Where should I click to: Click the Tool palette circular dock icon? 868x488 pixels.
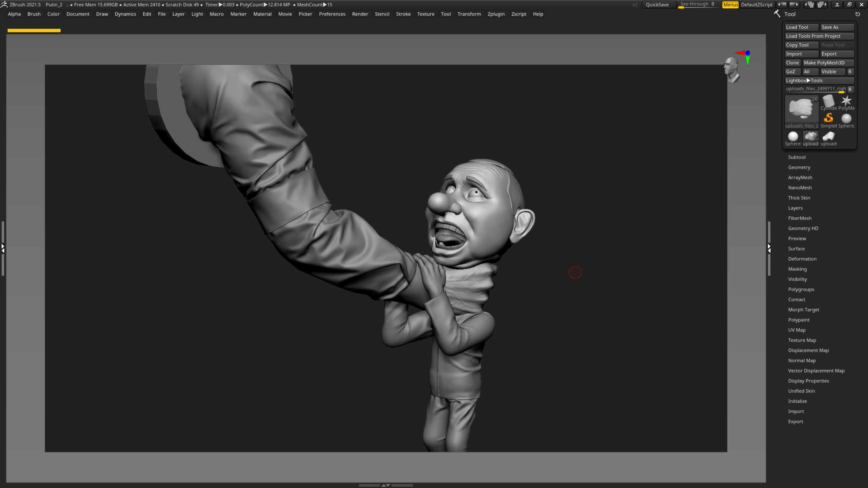point(857,14)
